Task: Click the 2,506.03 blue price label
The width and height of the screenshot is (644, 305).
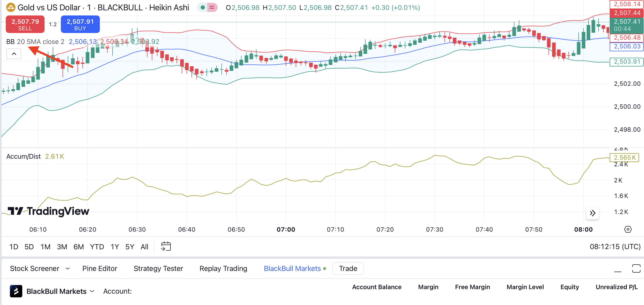Action: point(626,46)
